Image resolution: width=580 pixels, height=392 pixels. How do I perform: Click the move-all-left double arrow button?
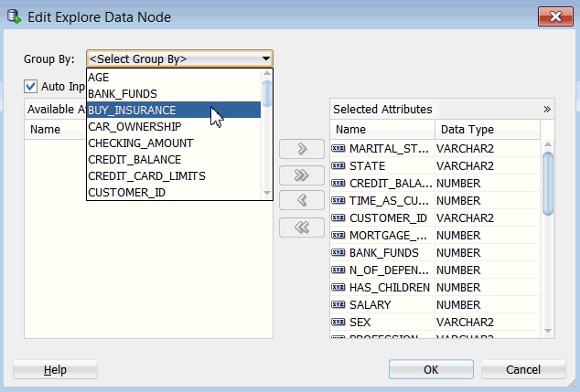(302, 228)
